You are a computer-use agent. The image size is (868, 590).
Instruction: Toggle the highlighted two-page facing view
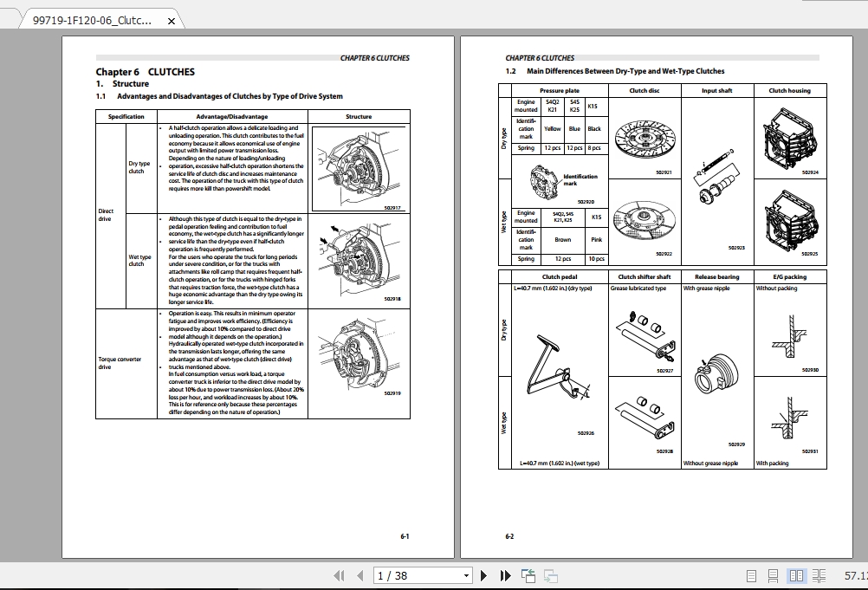[797, 574]
